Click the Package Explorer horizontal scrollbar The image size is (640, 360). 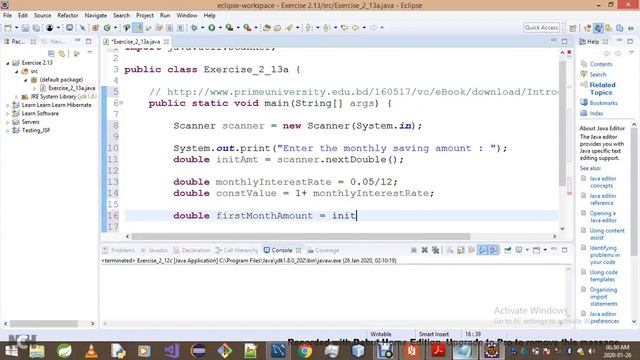44,324
